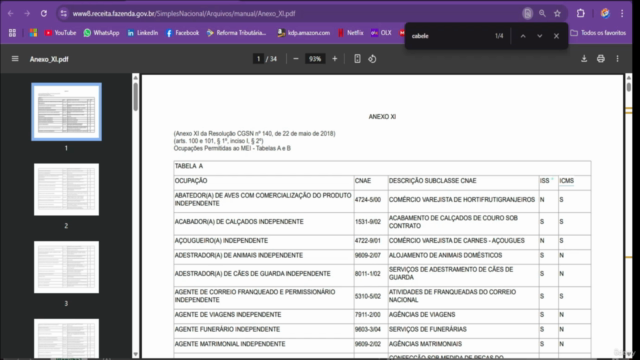Image resolution: width=640 pixels, height=360 pixels.
Task: Download the PDF file
Action: 584,59
